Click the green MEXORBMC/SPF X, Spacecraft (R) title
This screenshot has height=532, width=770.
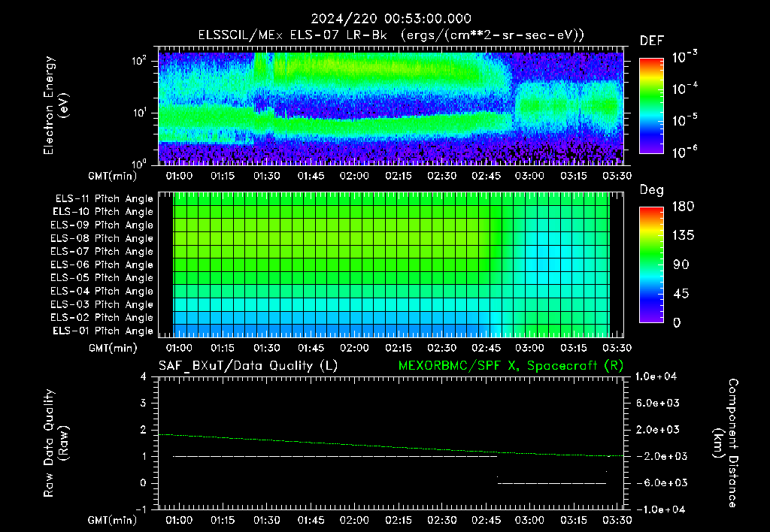click(511, 366)
